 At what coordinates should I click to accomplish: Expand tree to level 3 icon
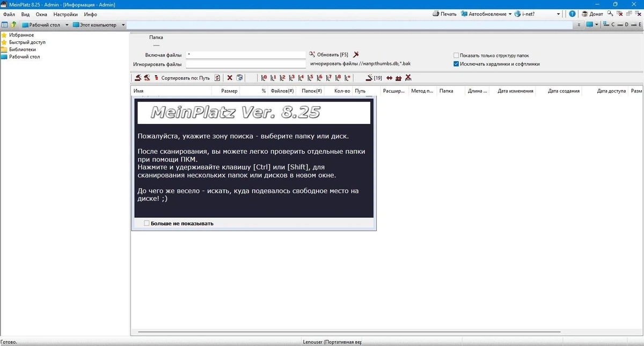(x=292, y=78)
